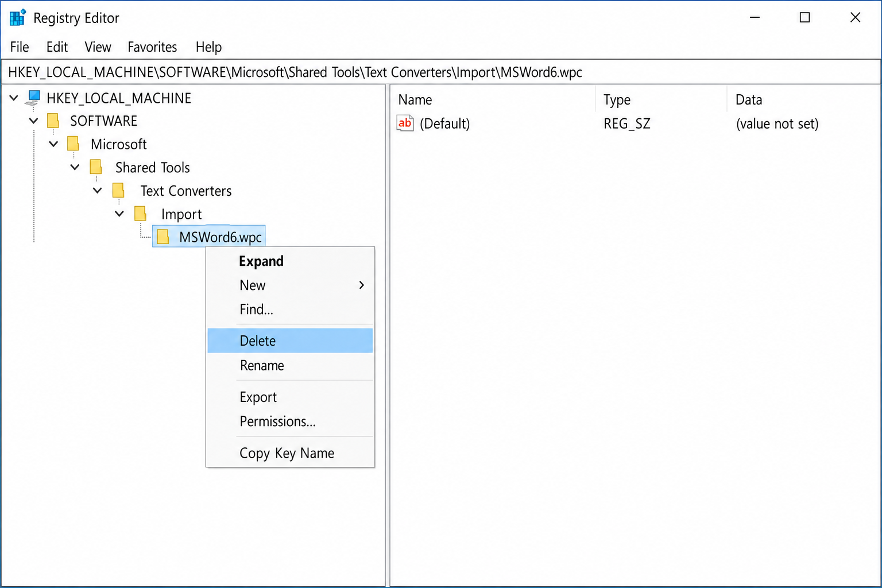Click the MSWord6.wpc folder icon
Viewport: 882px width, 588px height.
click(x=163, y=237)
